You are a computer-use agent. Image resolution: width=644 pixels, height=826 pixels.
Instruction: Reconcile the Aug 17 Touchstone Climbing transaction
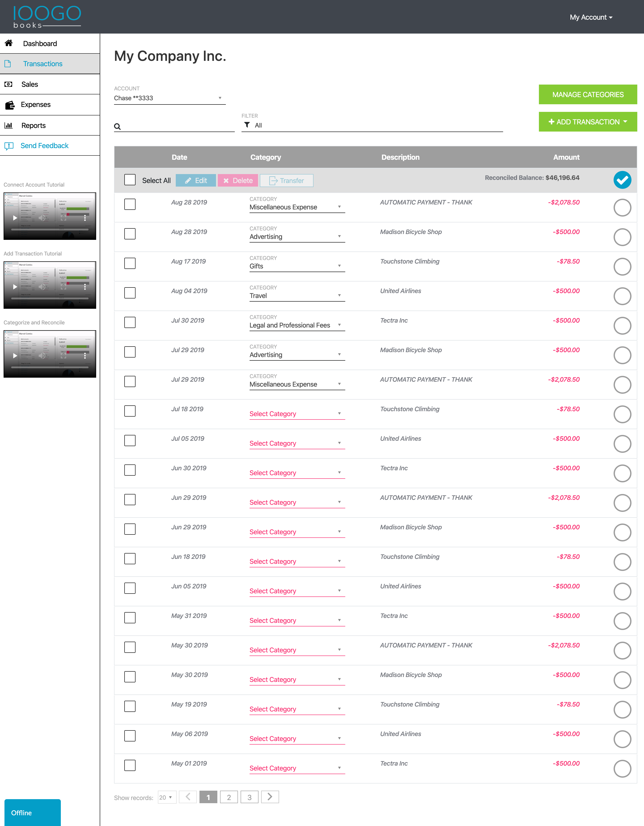(x=622, y=266)
